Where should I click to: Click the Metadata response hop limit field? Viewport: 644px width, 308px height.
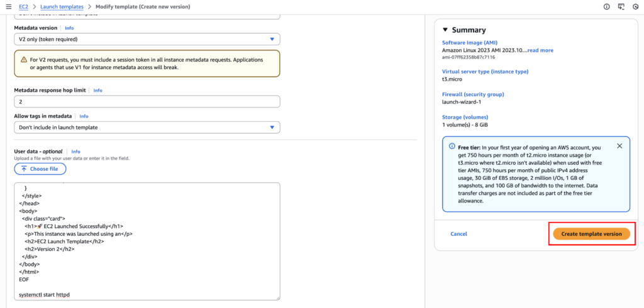(x=147, y=101)
